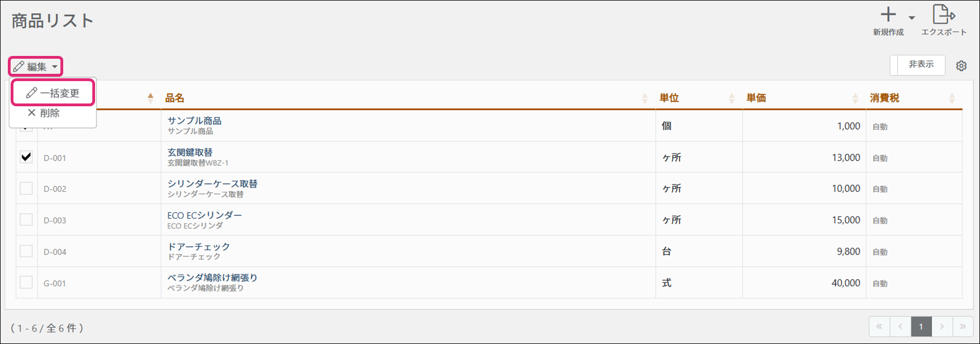Screen dimensions: 980x344
Task: Go to the last page arrow
Action: pyautogui.click(x=962, y=326)
